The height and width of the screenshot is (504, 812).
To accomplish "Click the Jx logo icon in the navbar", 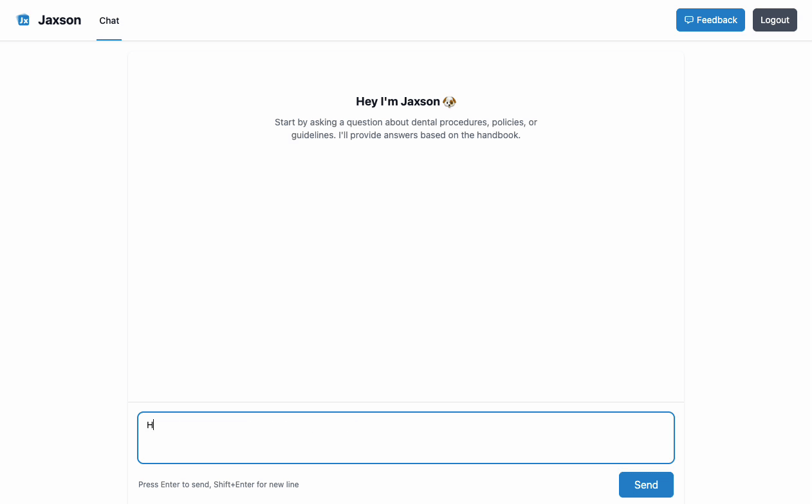I will [24, 20].
